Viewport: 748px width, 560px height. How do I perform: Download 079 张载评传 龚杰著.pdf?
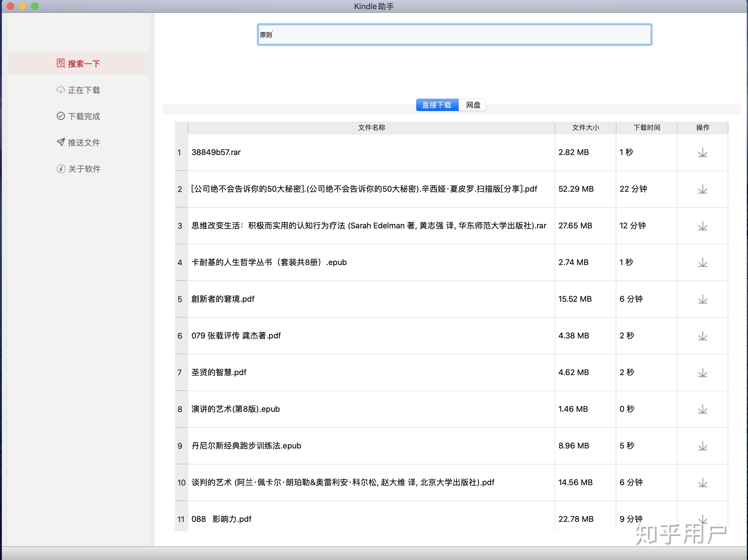click(702, 336)
